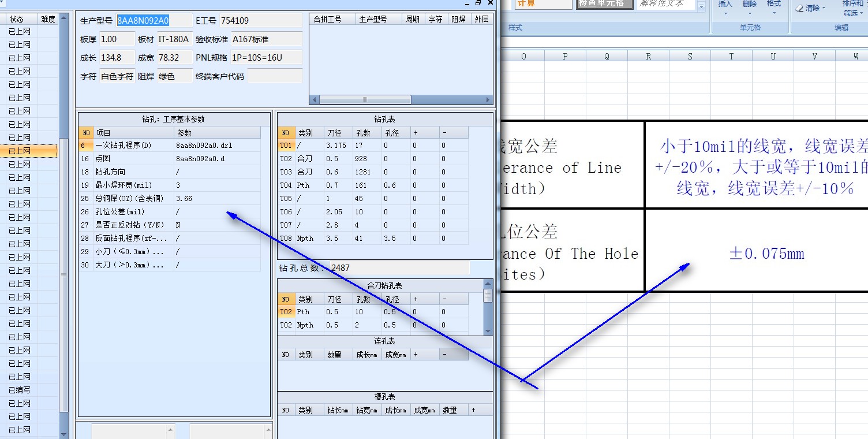Screen dimensions: 868x439
Task: Select column V header in Excel
Action: [814, 56]
